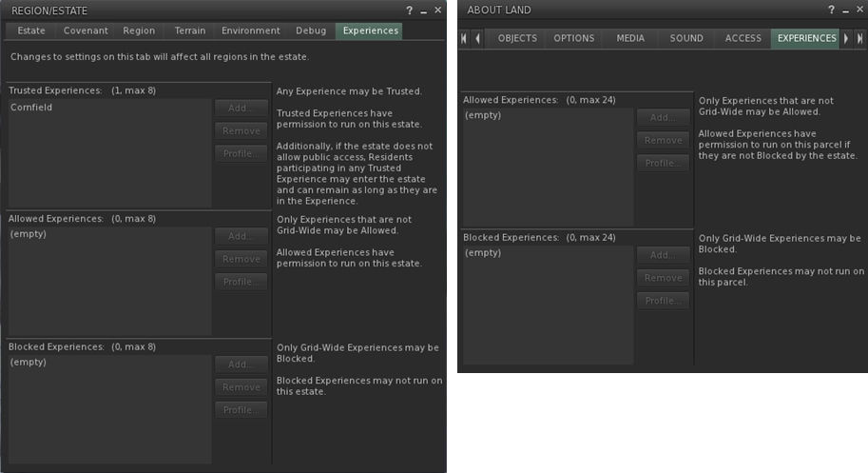Select Cornfield in the Trusted Experiences list
The image size is (868, 473).
pos(31,108)
